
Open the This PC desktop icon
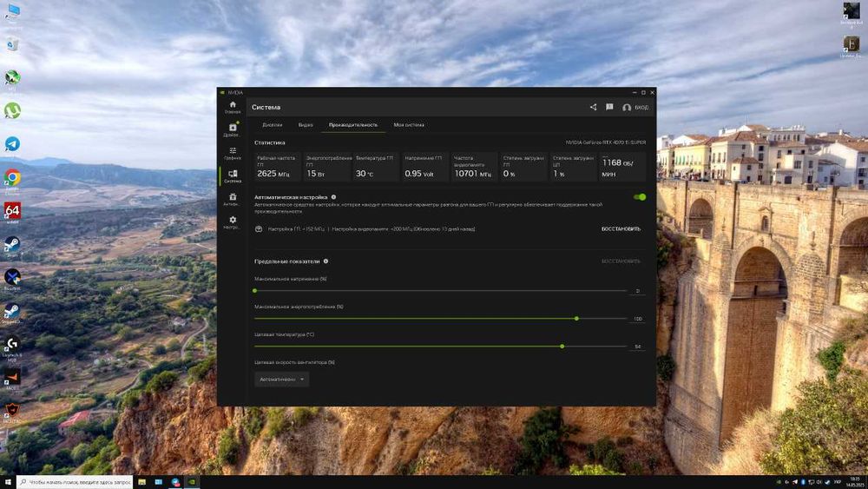13,11
